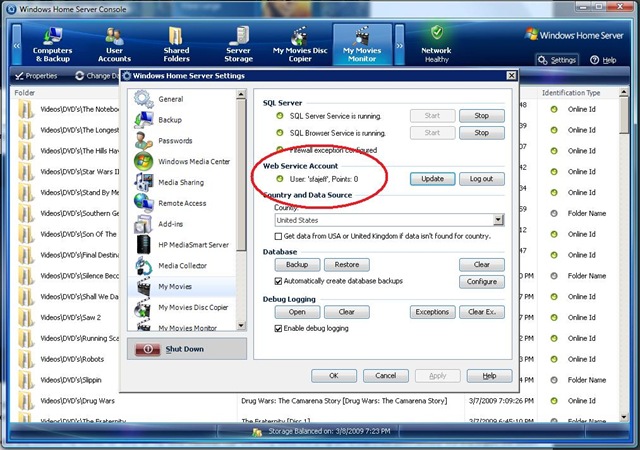Close Windows Home Server Settings dialog
The height and width of the screenshot is (450, 640).
point(511,76)
